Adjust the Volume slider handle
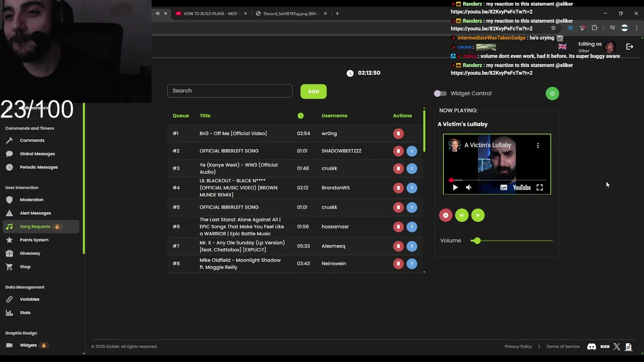Screen dimensions: 644x362 (476, 241)
